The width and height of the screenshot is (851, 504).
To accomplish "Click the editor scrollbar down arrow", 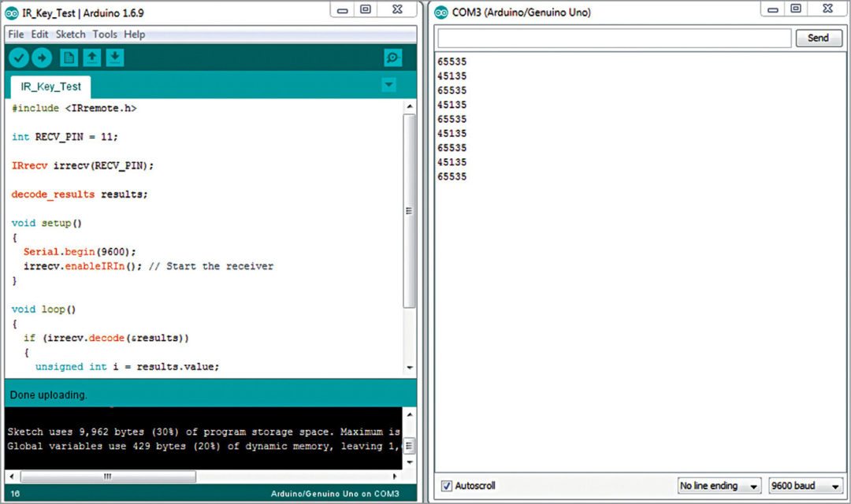I will 409,368.
